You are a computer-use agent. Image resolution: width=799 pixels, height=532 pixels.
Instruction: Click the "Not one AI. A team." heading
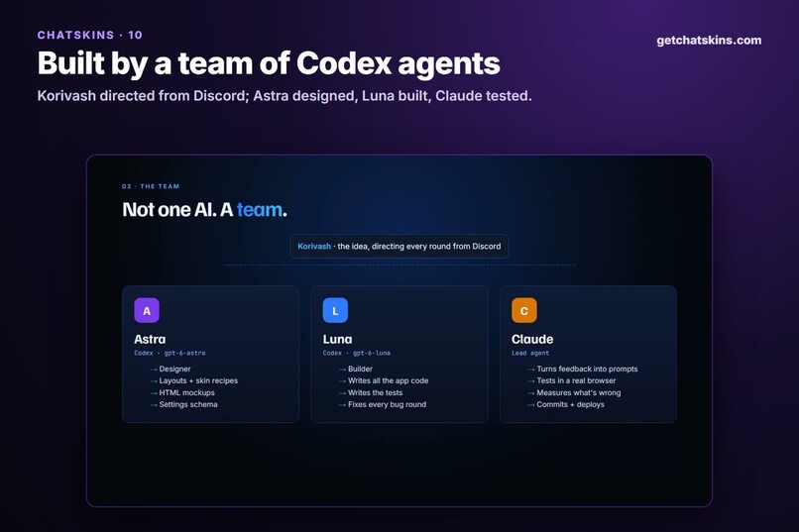[x=204, y=210]
